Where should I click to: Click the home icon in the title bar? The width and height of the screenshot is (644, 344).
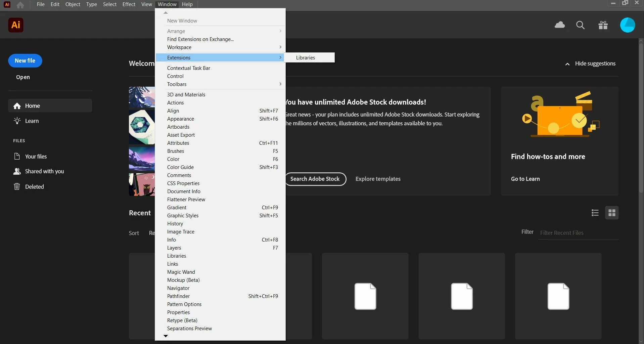[20, 5]
